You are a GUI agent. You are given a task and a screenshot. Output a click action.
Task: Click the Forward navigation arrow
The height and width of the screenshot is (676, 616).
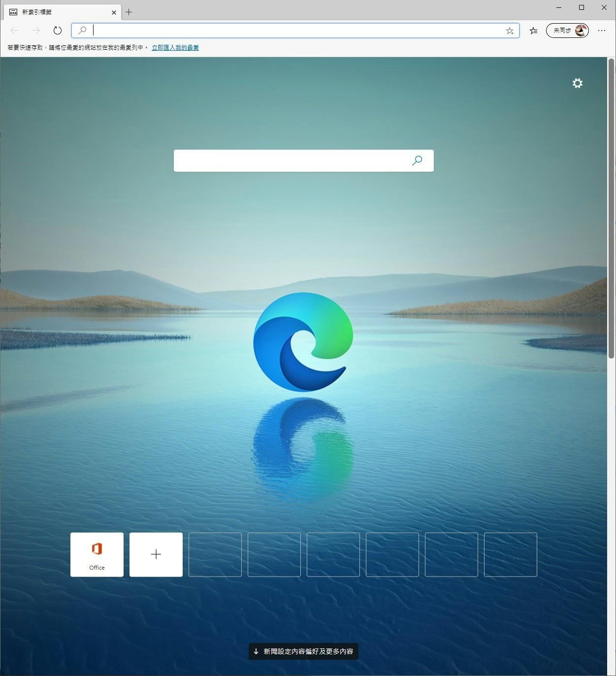tap(36, 31)
